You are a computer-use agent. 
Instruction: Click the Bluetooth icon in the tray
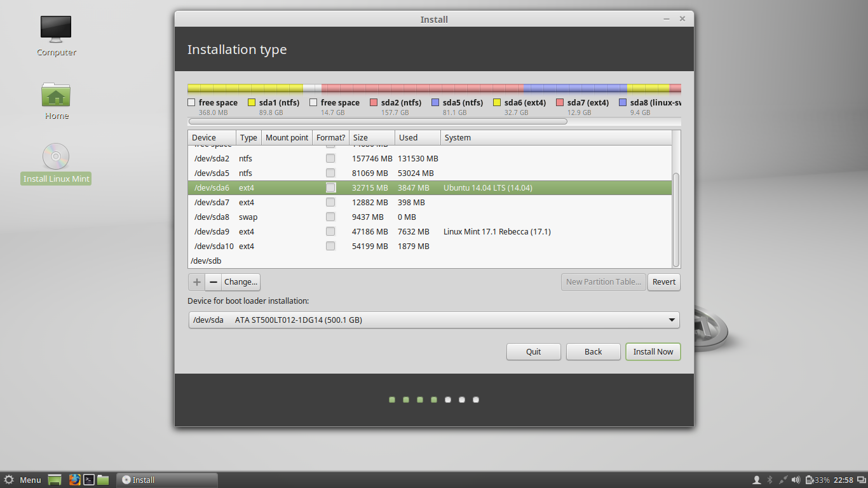(x=770, y=480)
